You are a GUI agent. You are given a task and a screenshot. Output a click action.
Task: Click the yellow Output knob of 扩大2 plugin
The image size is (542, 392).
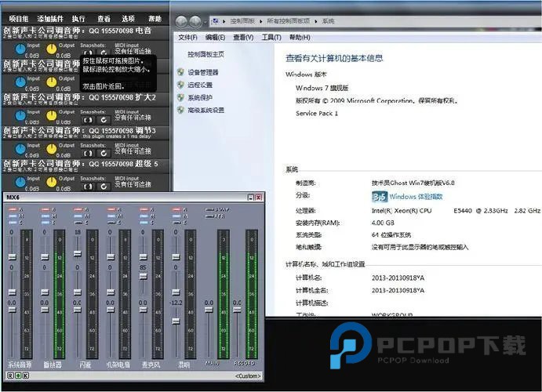pos(52,116)
